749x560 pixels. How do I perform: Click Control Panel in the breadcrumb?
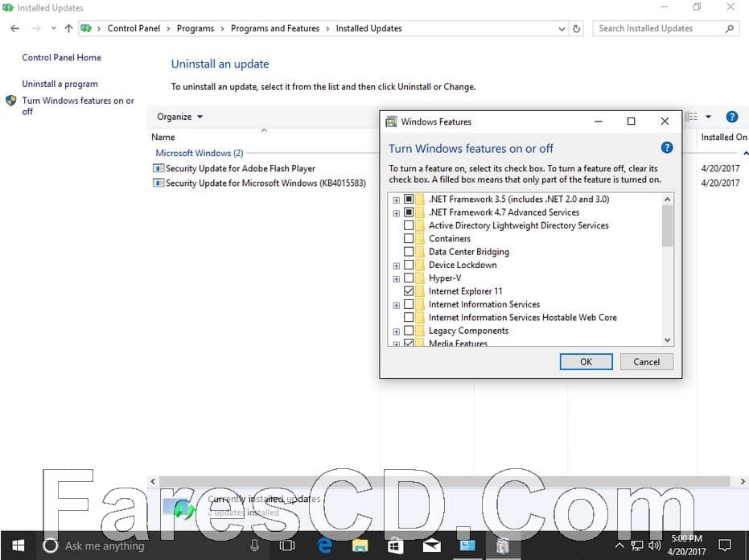134,28
